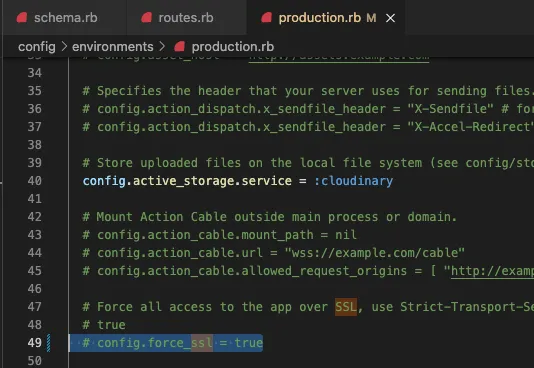Click line number 45 in the gutter
The image size is (534, 368).
point(34,271)
